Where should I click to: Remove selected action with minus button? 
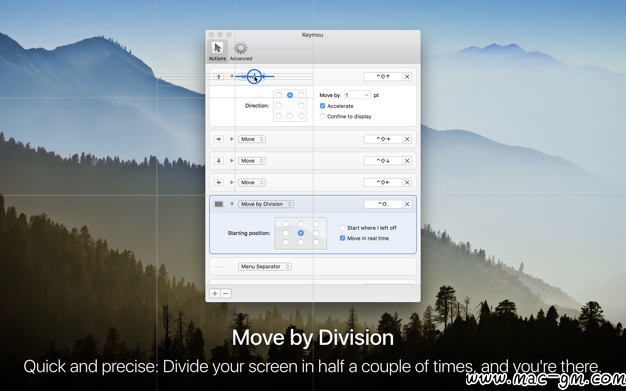[226, 294]
